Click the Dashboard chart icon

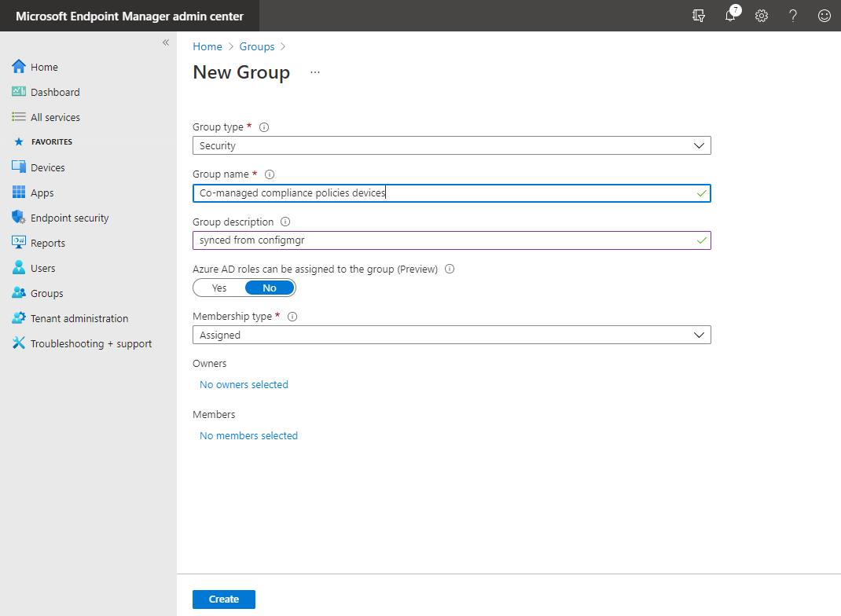[x=19, y=92]
